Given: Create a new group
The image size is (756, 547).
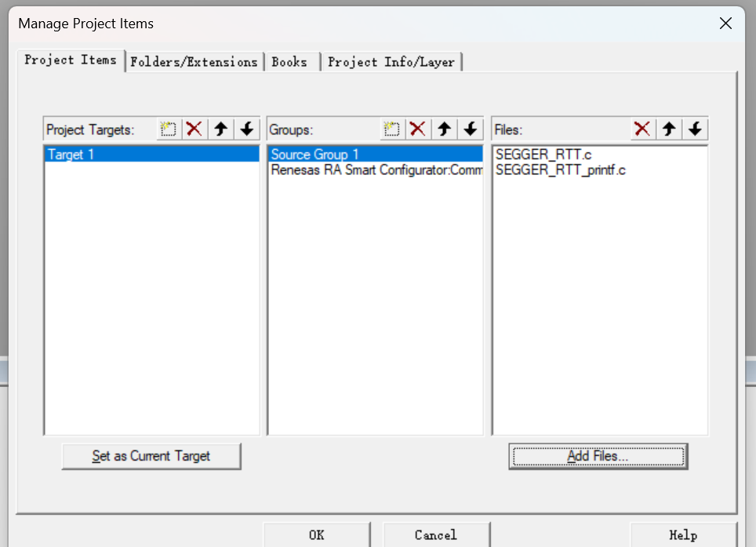Looking at the screenshot, I should (392, 129).
